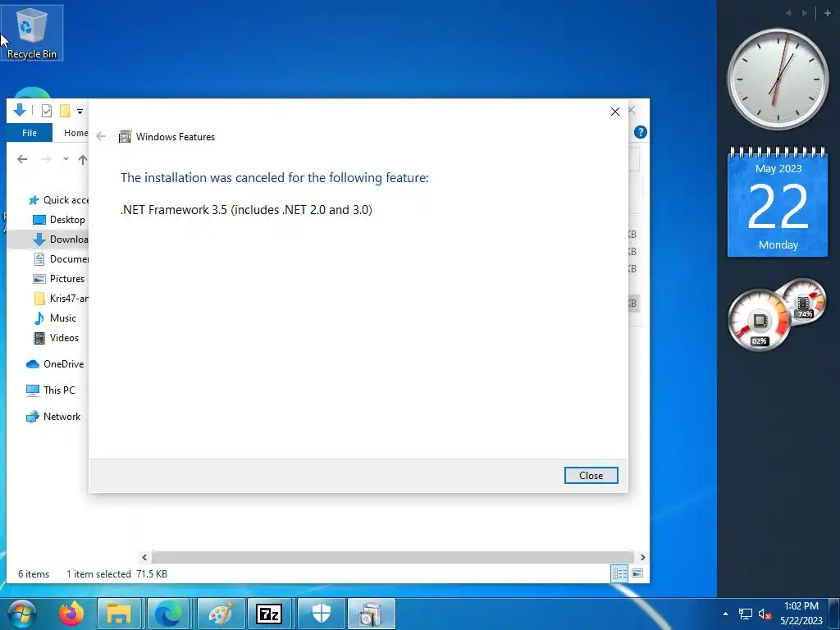Select Pictures in navigation pane
The height and width of the screenshot is (630, 840).
[x=59, y=279]
